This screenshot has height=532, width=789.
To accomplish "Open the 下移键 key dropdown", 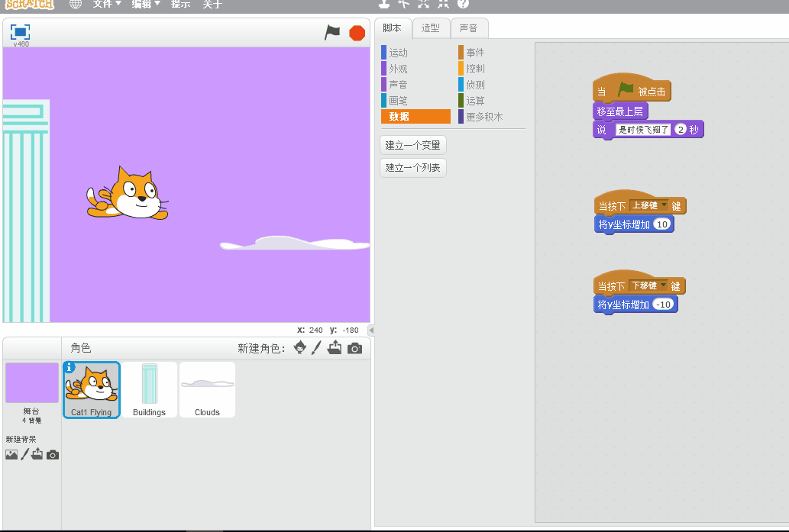I will pyautogui.click(x=648, y=285).
